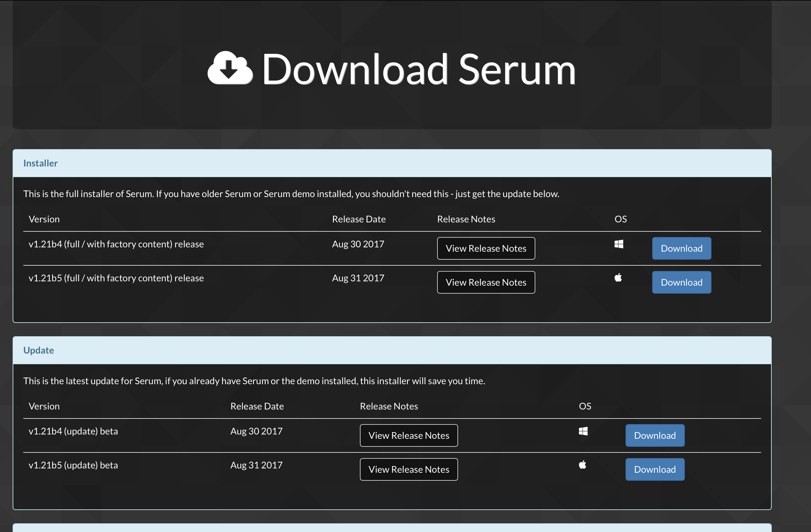Click the cloud download icon in header
Screen dimensions: 811x532
click(230, 68)
